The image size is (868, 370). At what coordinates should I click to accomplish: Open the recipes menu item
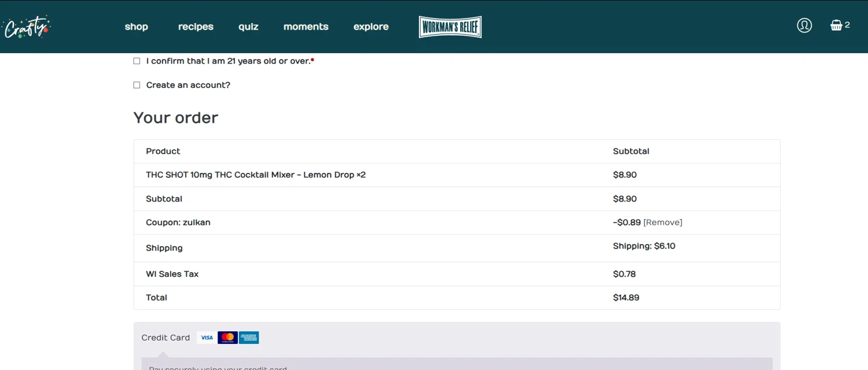pyautogui.click(x=196, y=27)
